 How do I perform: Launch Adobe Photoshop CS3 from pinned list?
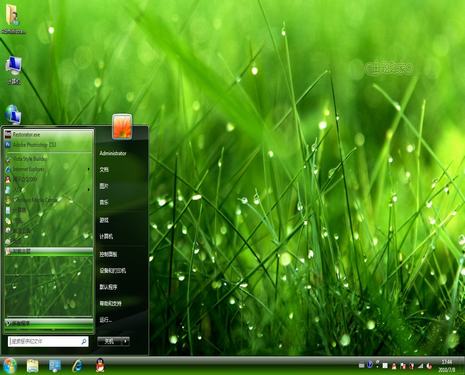tap(49, 145)
